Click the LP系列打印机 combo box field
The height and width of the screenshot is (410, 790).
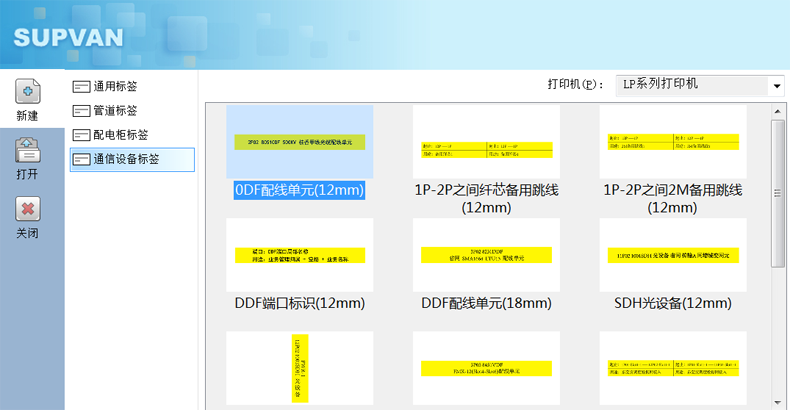[690, 85]
